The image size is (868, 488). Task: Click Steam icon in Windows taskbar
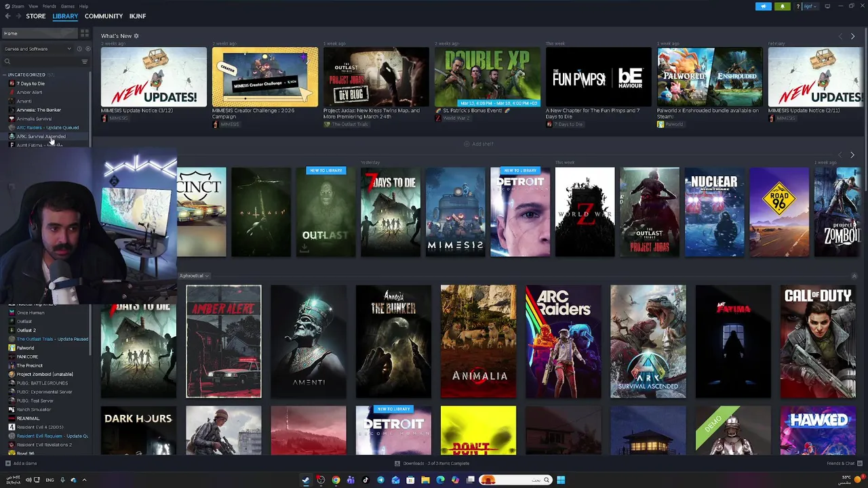[x=306, y=480]
